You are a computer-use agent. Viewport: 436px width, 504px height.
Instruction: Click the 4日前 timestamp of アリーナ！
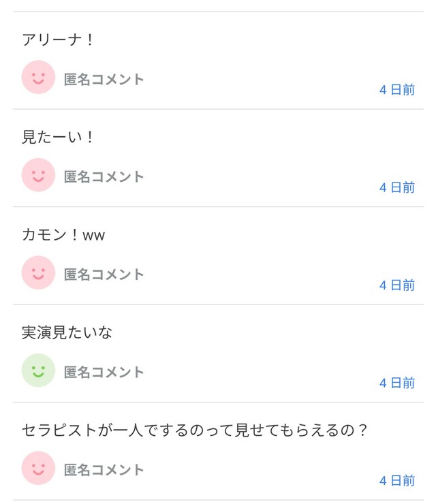(397, 90)
